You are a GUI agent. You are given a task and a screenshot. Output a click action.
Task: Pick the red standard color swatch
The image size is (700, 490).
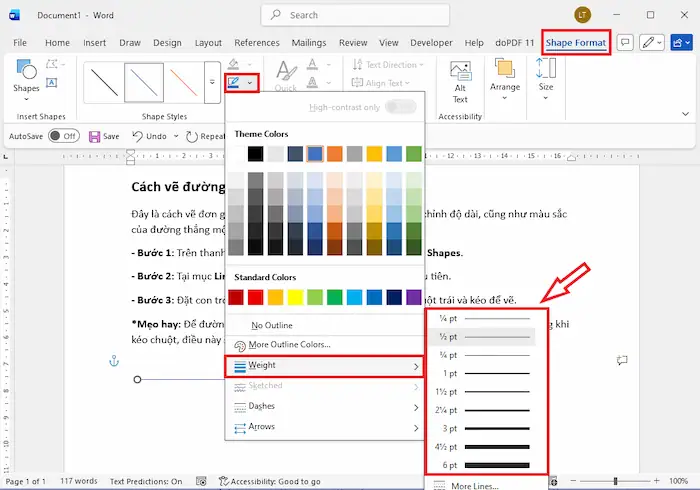pyautogui.click(x=255, y=297)
